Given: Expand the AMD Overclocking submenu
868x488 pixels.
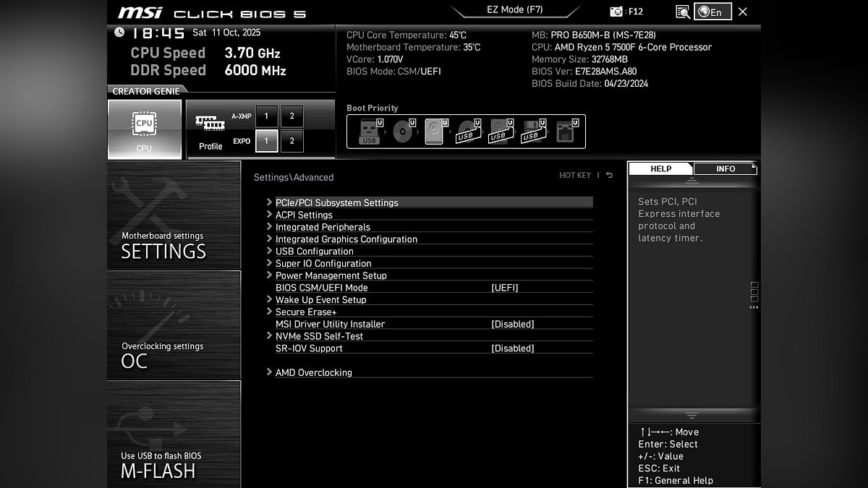Looking at the screenshot, I should point(313,373).
